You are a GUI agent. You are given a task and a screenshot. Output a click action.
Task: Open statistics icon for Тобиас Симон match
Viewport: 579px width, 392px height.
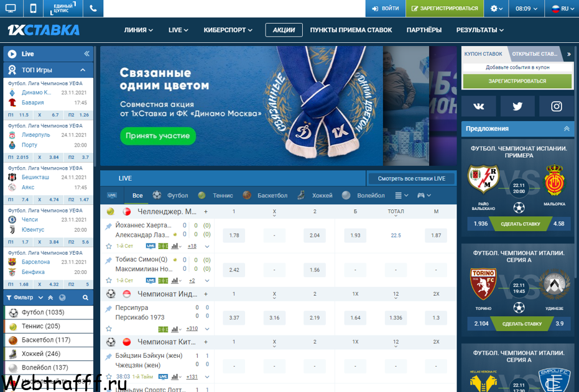176,280
